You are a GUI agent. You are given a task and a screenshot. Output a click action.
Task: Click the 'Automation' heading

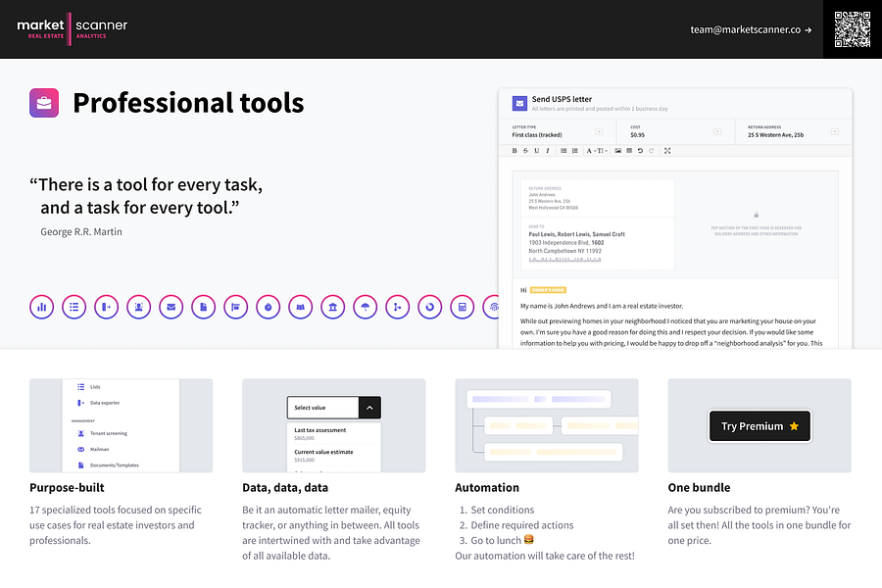(x=487, y=488)
